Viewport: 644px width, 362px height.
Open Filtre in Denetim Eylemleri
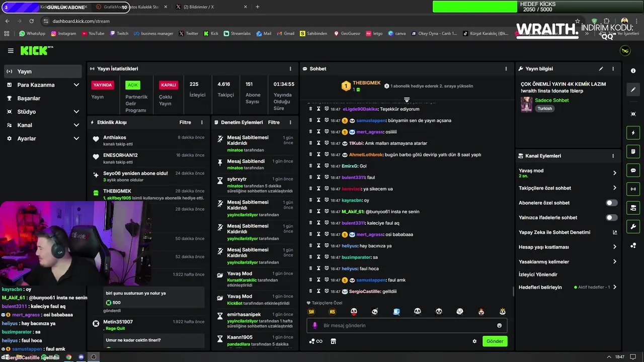(x=274, y=122)
